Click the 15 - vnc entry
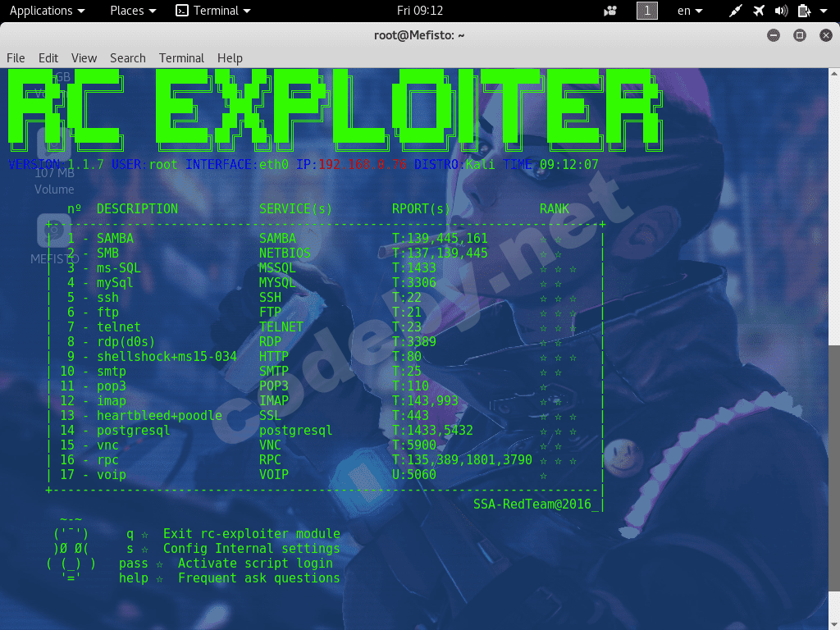Viewport: 840px width, 630px height. pyautogui.click(x=89, y=445)
